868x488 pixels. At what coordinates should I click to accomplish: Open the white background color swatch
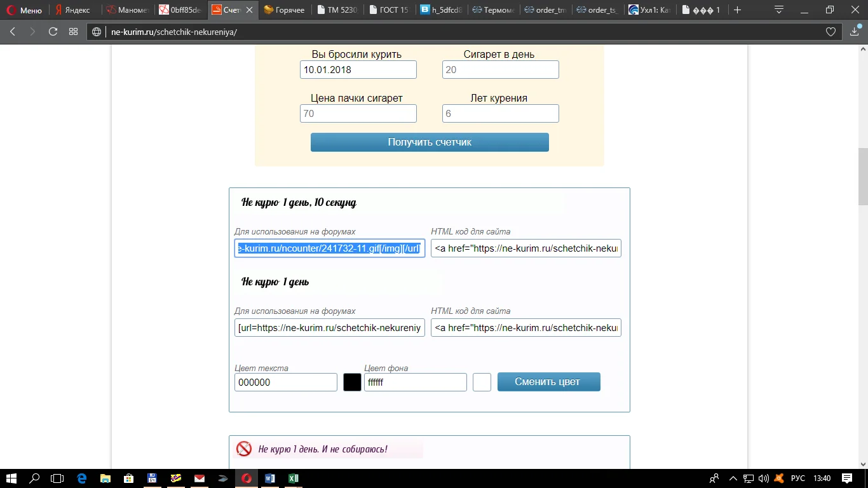coord(482,383)
